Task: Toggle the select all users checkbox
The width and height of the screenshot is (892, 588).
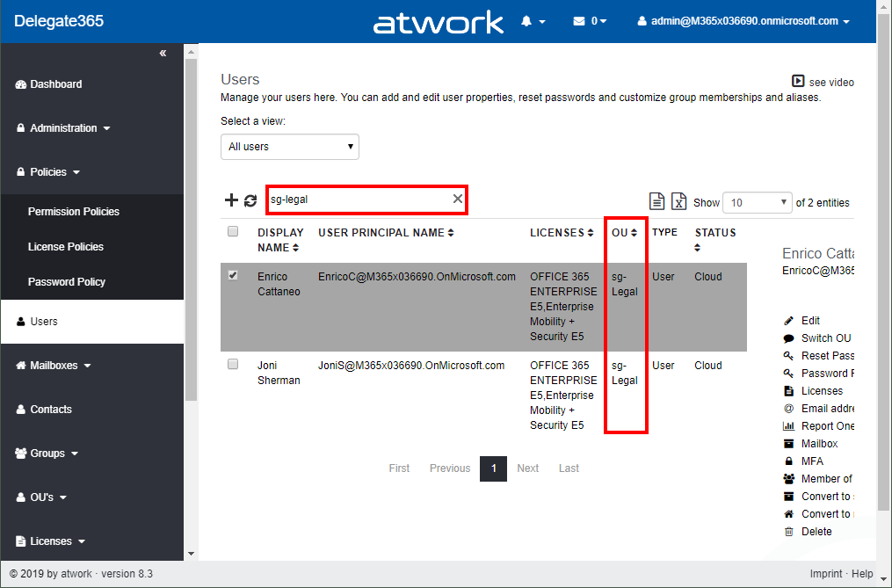Action: 233,232
